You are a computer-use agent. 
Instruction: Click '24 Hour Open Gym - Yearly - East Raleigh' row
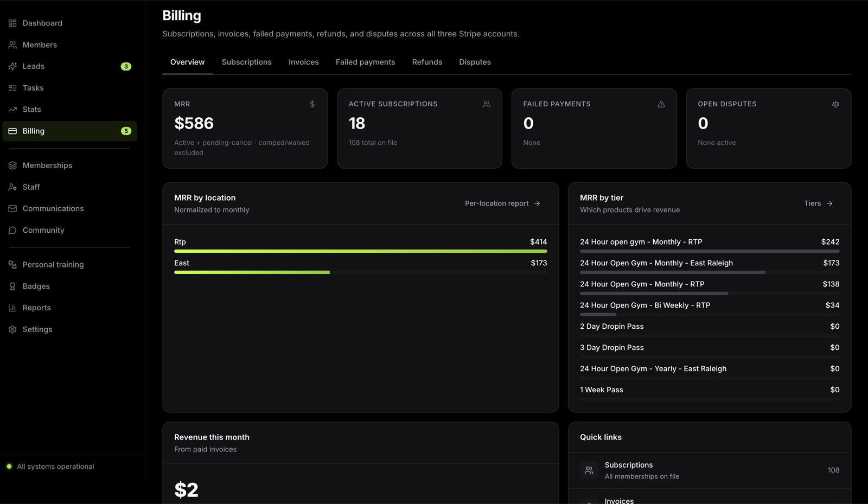pos(710,372)
